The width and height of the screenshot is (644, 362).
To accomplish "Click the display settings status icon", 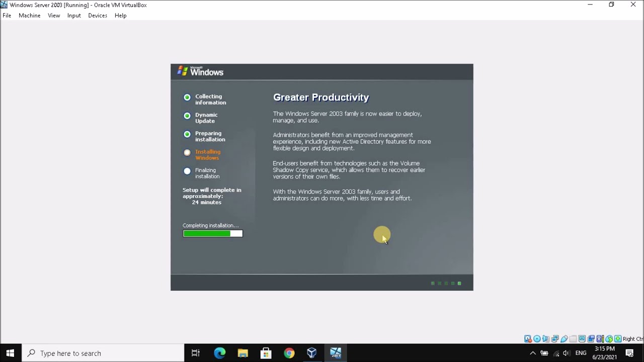I will (582, 339).
